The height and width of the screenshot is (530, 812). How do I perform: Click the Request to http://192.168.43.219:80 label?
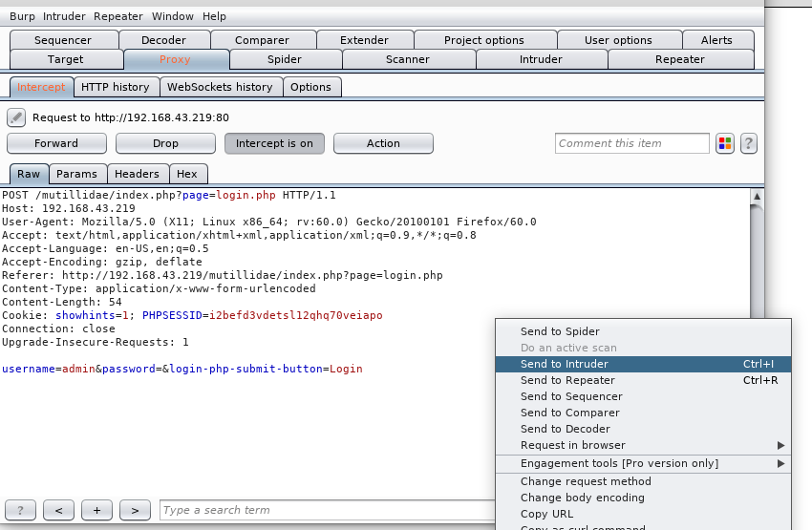131,117
